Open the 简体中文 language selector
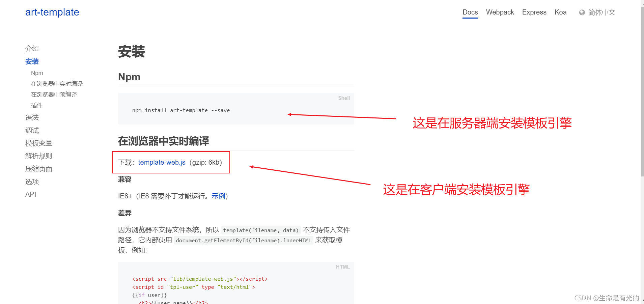 (602, 12)
